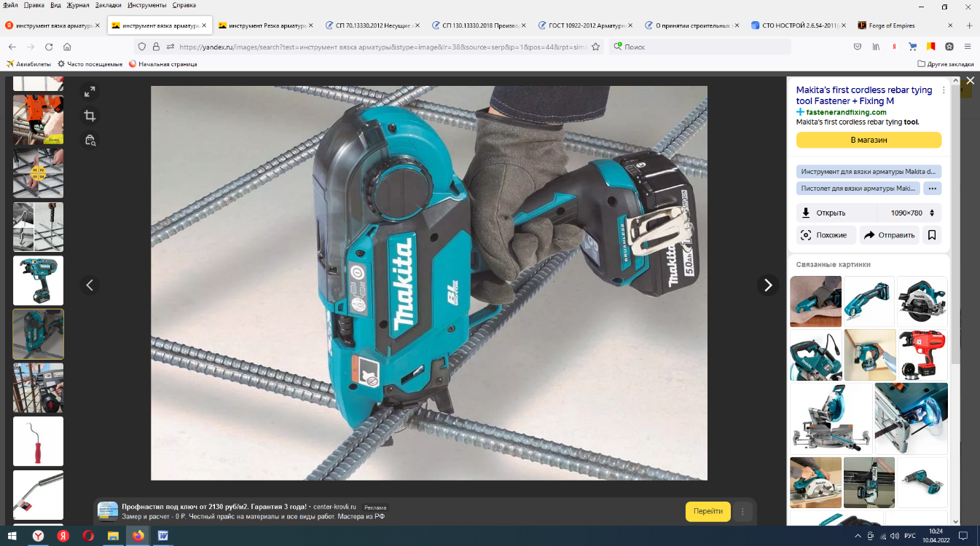Select tag 'Пистолет для вязки арматуры Maki...'
The width and height of the screenshot is (980, 546).
(x=858, y=189)
